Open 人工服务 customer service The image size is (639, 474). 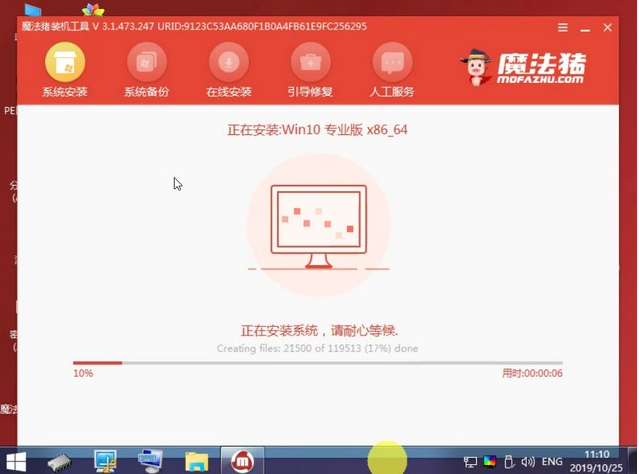click(392, 70)
